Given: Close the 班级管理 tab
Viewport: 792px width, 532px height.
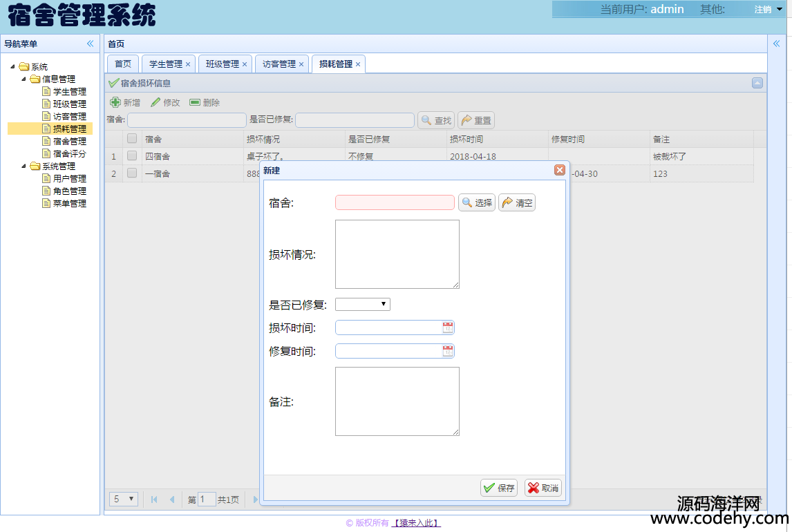Looking at the screenshot, I should tap(245, 64).
